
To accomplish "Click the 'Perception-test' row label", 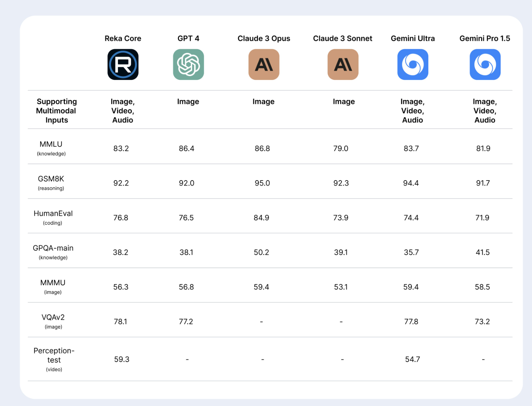I will click(54, 355).
